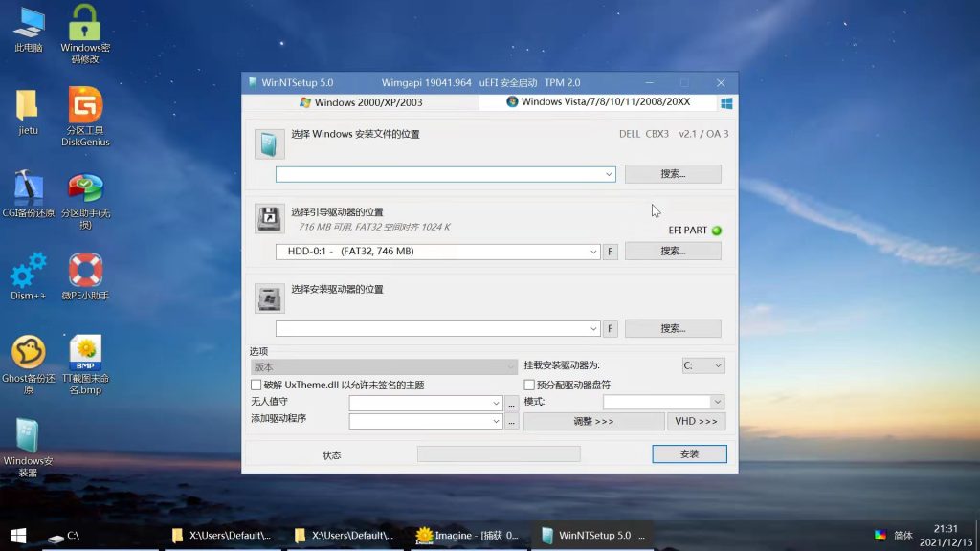Browse unattend file via ... button
Image resolution: width=980 pixels, height=551 pixels.
(x=511, y=404)
